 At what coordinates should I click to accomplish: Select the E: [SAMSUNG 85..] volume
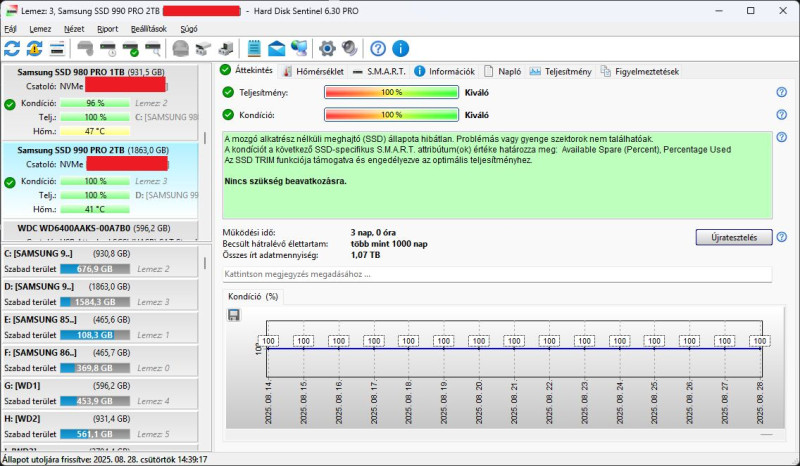tap(100, 327)
